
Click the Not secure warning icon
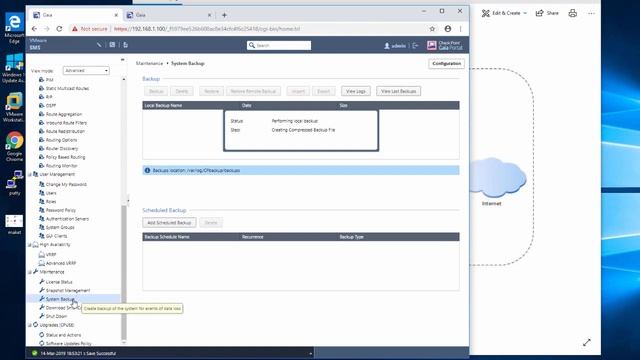(75, 29)
